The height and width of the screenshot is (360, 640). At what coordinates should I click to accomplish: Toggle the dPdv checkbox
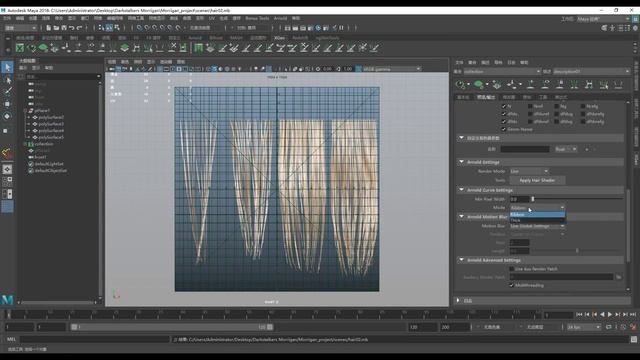pyautogui.click(x=504, y=121)
